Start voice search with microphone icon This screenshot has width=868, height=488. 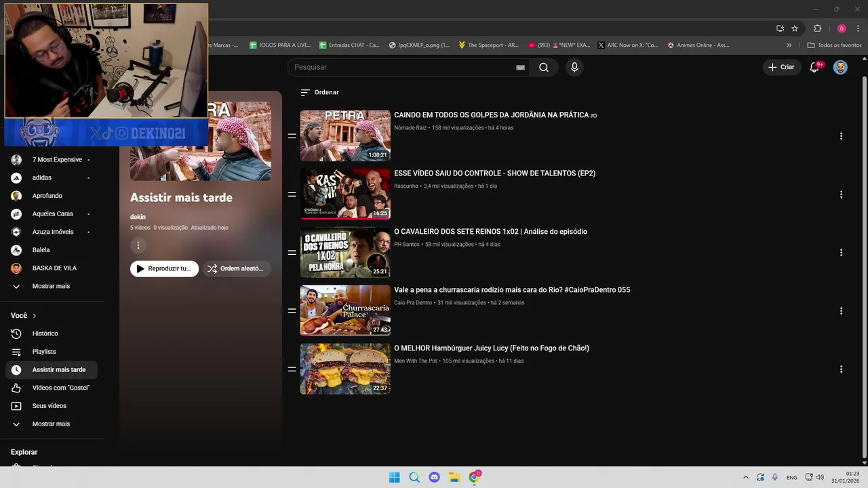(574, 67)
